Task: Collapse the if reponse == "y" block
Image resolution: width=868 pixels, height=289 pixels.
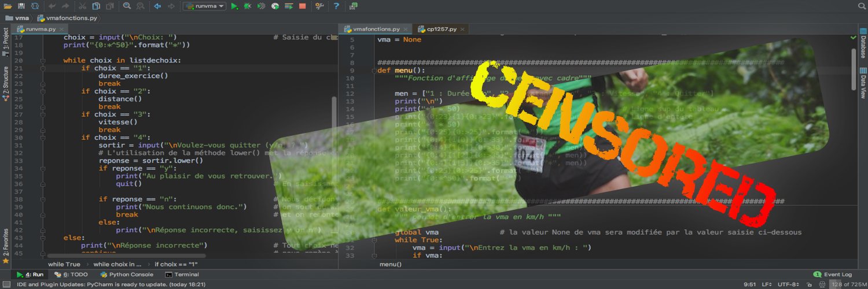Action: coord(43,168)
